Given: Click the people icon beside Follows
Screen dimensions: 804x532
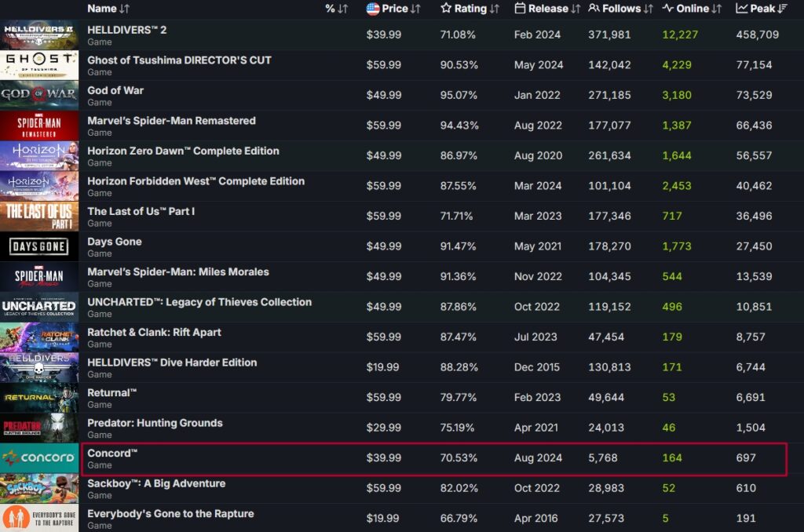Looking at the screenshot, I should [594, 9].
